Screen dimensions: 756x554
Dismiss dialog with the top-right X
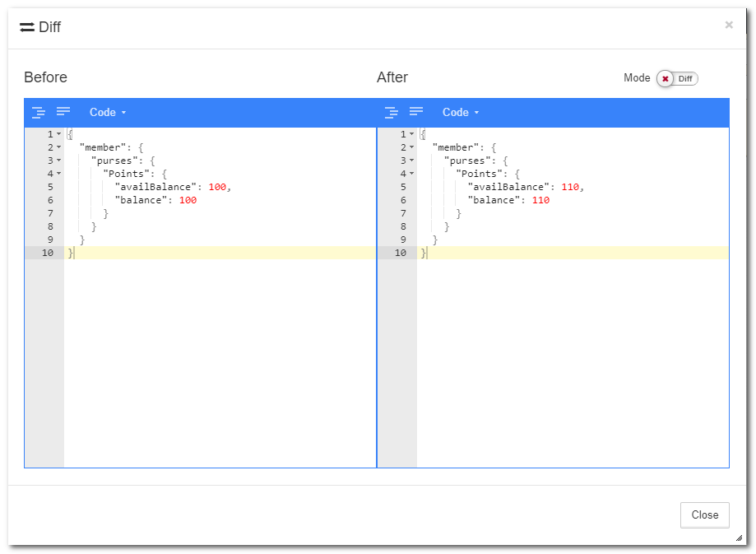728,26
